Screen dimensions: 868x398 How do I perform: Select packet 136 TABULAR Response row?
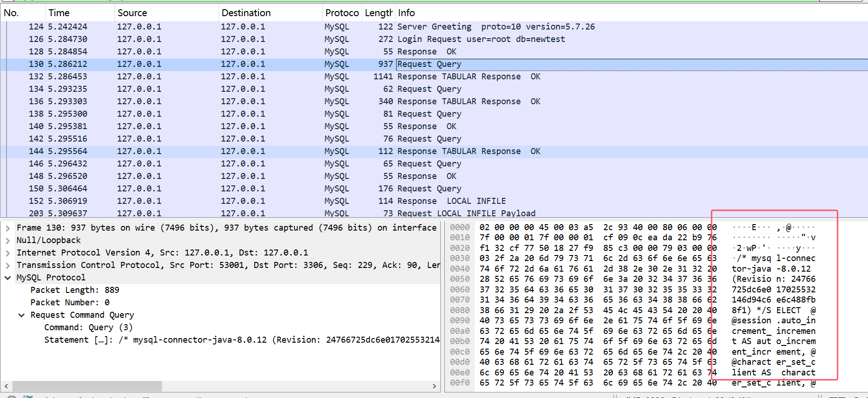tap(434, 101)
